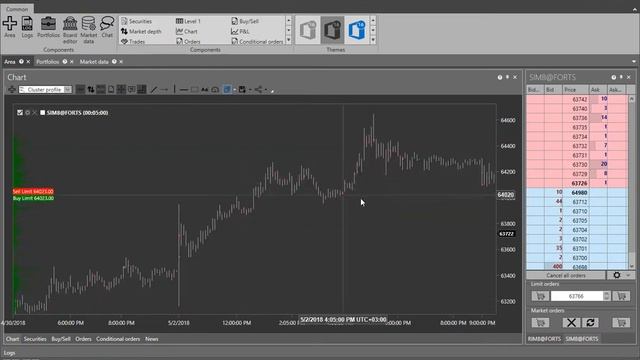Add the Conditional orders component

pos(257,41)
